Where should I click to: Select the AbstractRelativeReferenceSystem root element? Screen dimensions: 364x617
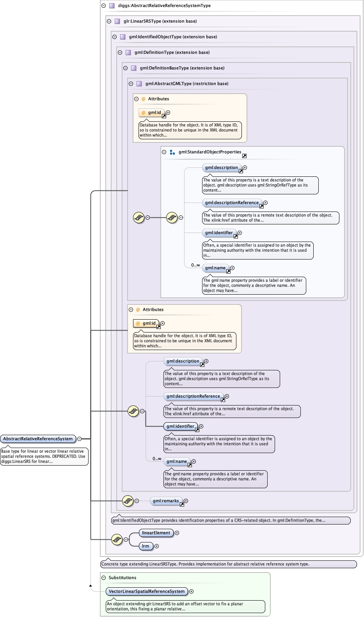pyautogui.click(x=38, y=439)
